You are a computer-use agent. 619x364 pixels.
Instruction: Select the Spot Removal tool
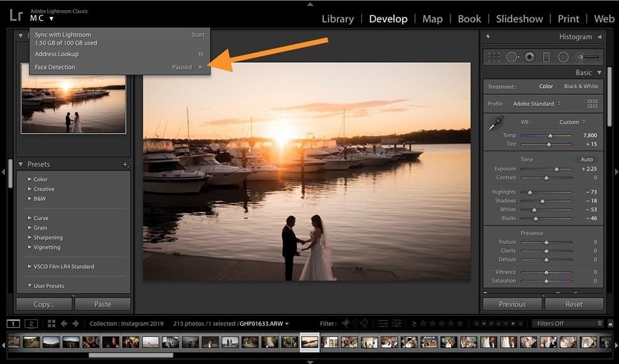point(512,56)
